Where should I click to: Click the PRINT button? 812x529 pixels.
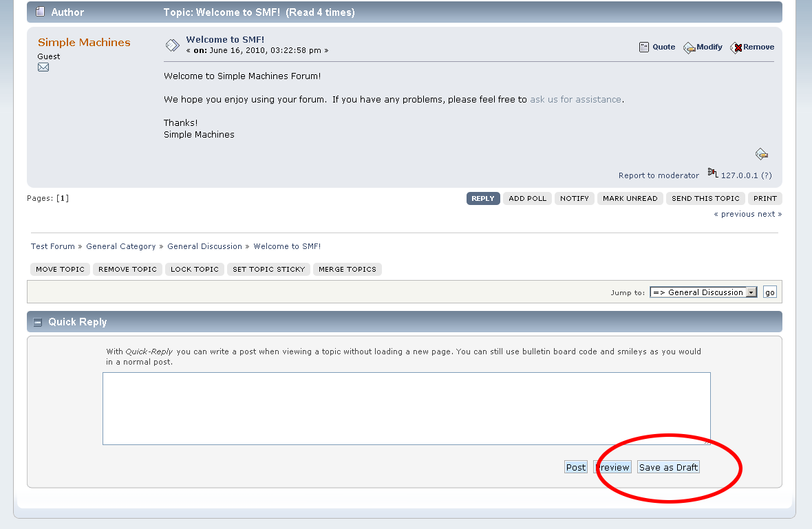(765, 199)
